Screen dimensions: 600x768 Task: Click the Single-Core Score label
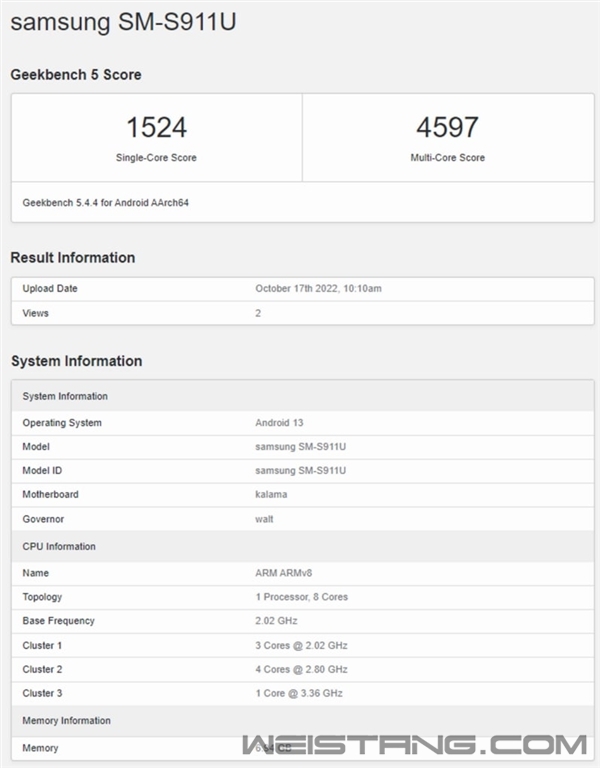pos(156,158)
